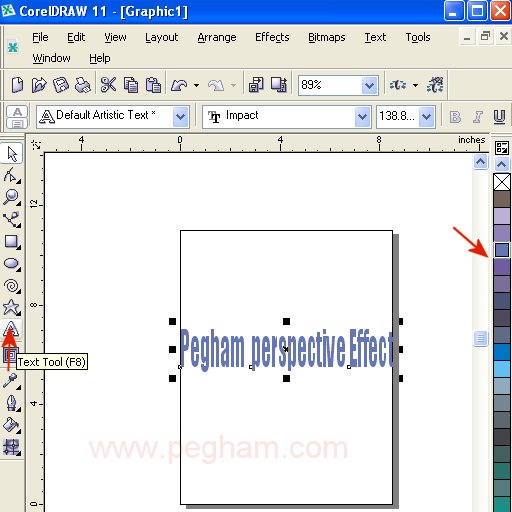The height and width of the screenshot is (512, 512).
Task: Activate the Text Tool (F8)
Action: coord(12,329)
